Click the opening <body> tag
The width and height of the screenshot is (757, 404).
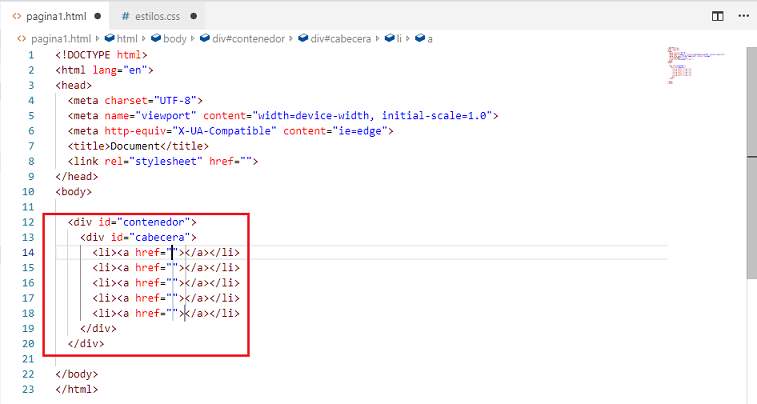73,192
